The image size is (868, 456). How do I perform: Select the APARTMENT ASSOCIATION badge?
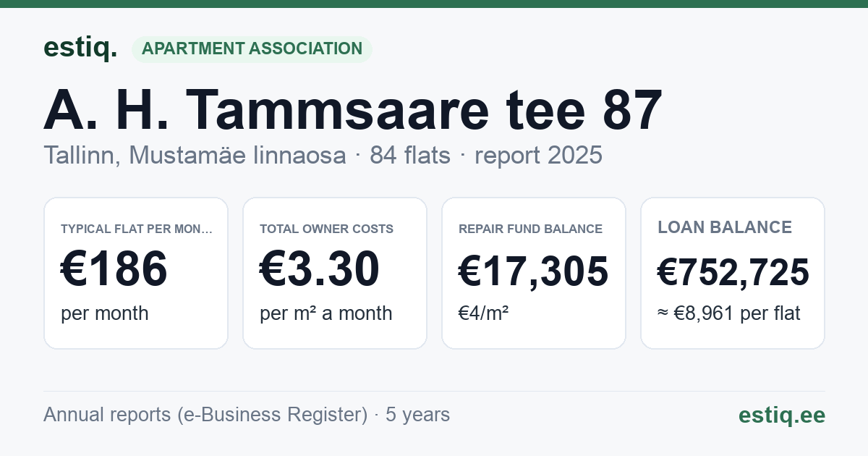pyautogui.click(x=252, y=49)
